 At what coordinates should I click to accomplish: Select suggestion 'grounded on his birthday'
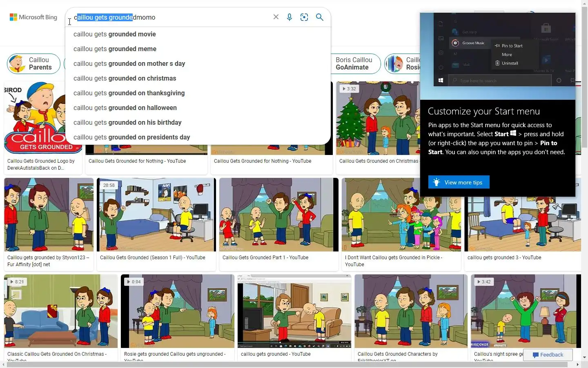pos(198,123)
